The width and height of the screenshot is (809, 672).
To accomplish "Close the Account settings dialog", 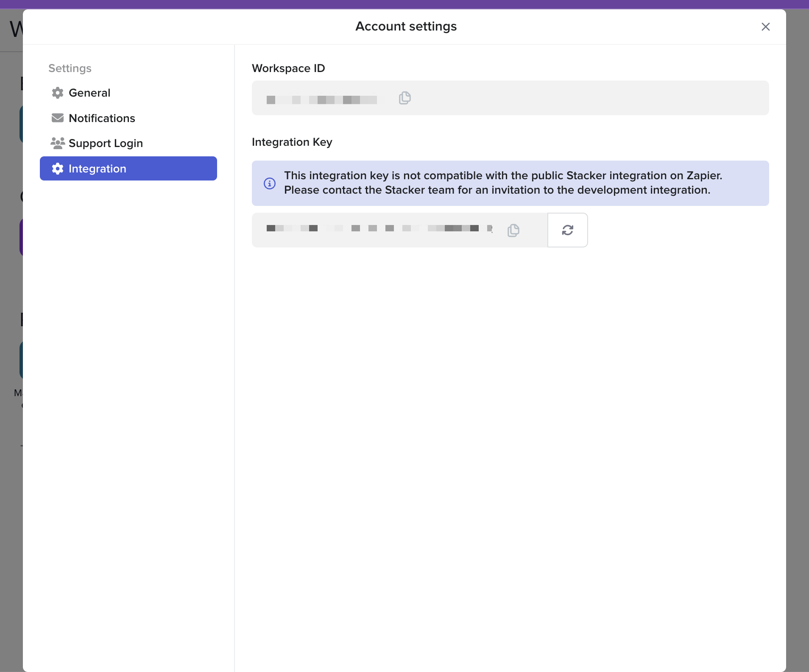I will [765, 27].
